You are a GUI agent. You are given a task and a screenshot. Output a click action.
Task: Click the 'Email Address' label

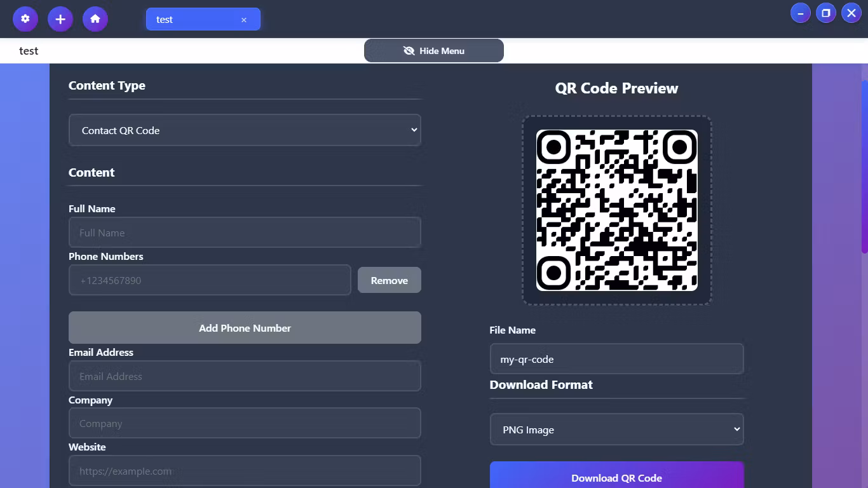pos(101,353)
